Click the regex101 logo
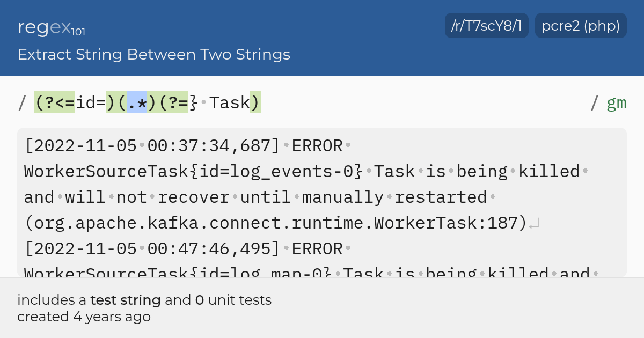 [51, 27]
